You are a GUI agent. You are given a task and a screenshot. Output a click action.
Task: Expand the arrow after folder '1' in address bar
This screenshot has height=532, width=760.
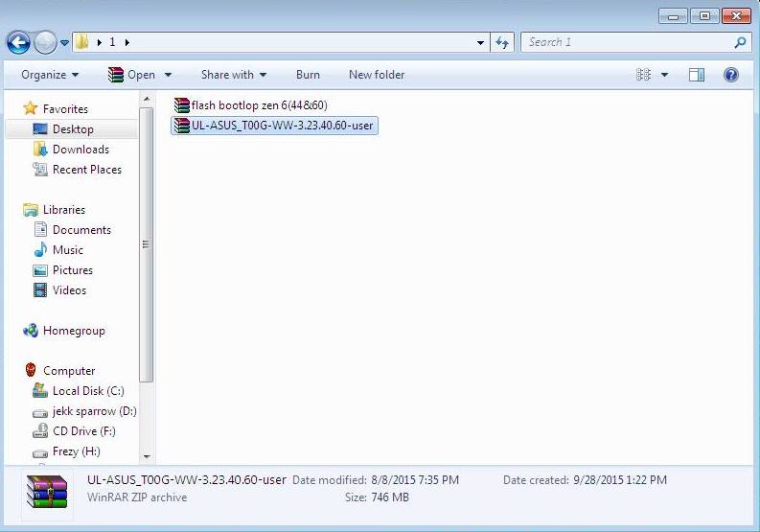(x=127, y=43)
